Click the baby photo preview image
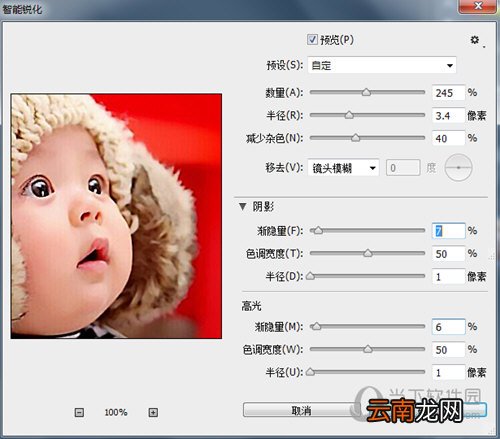Viewport: 500px width, 439px height. [116, 216]
